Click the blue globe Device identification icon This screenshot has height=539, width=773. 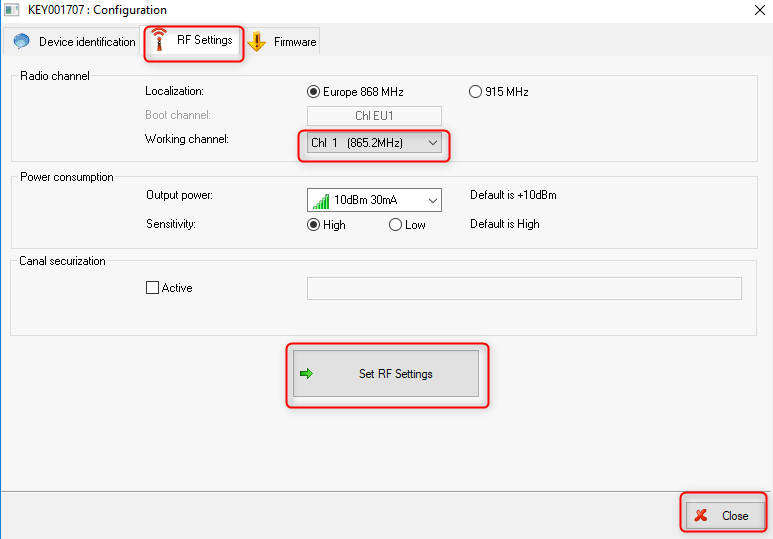click(22, 41)
